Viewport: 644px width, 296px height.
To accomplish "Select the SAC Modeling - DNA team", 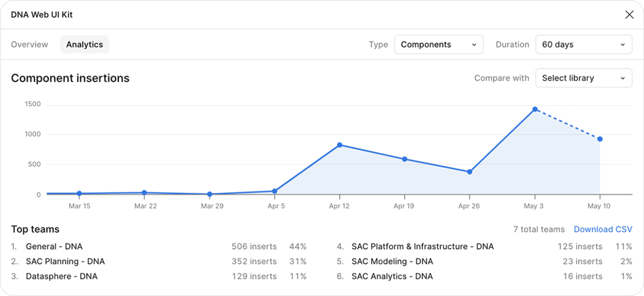I will tap(392, 261).
